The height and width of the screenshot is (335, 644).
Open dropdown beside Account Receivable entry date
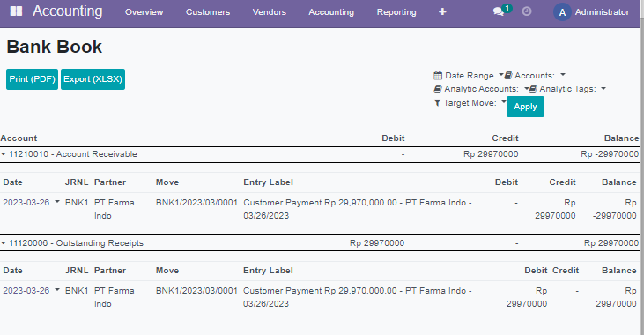pyautogui.click(x=57, y=202)
